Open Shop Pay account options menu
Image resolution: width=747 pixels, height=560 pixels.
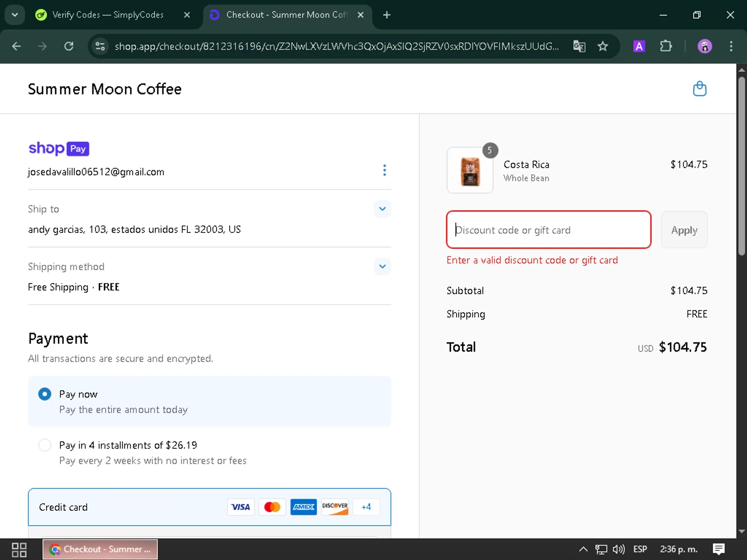click(x=384, y=170)
